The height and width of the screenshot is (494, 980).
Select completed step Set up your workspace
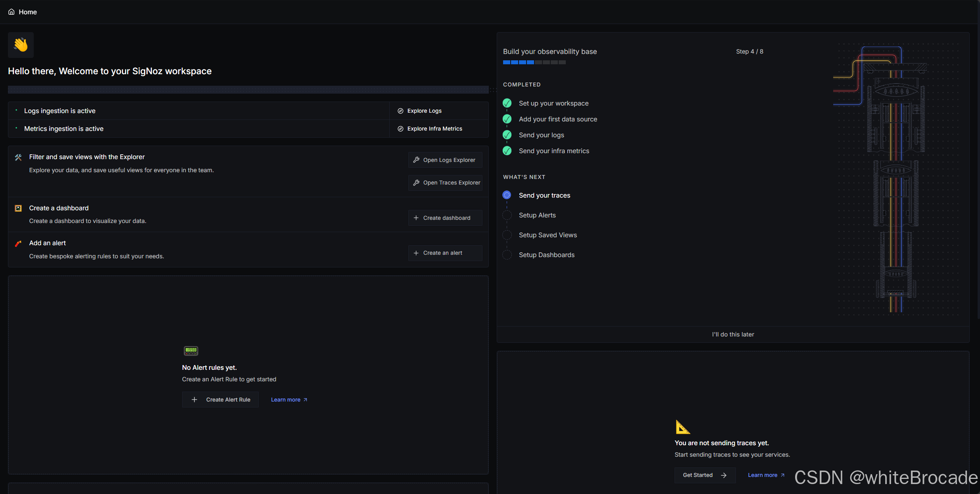point(553,103)
